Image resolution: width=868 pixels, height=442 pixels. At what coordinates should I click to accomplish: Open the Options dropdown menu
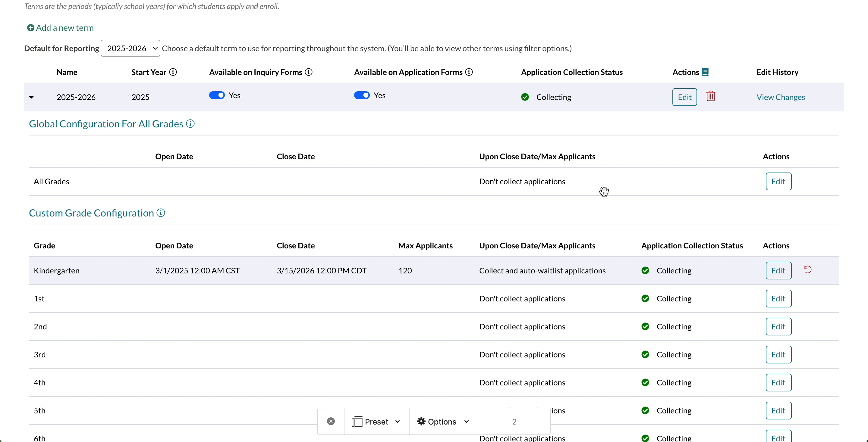(x=443, y=422)
